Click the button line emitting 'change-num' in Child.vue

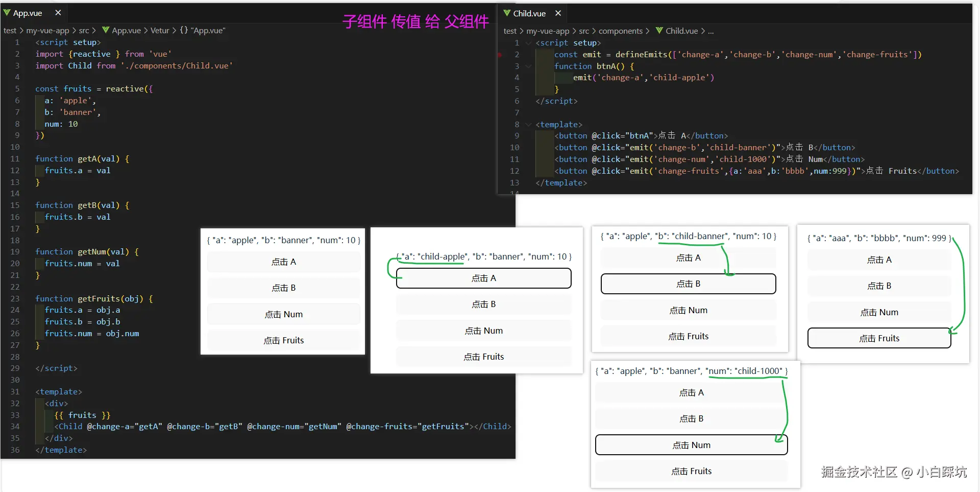point(709,159)
